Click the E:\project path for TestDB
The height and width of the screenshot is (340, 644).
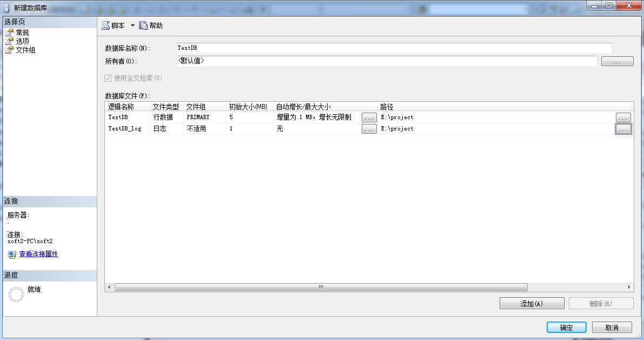pos(496,117)
